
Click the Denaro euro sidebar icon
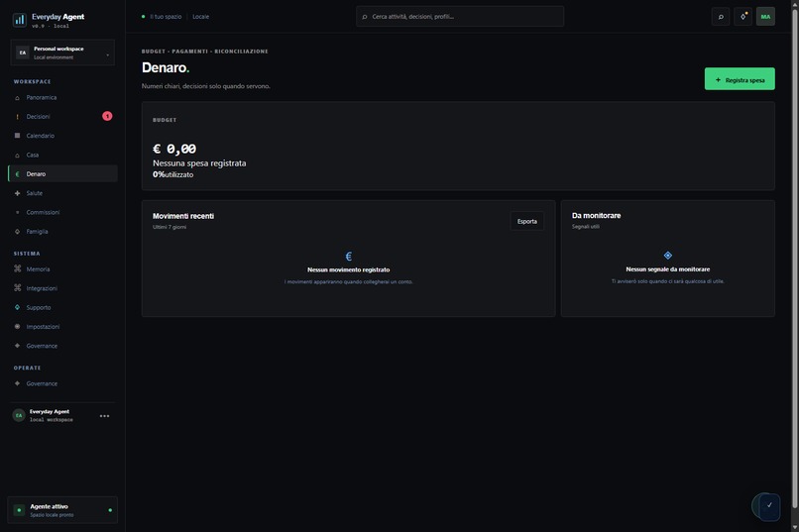(17, 174)
